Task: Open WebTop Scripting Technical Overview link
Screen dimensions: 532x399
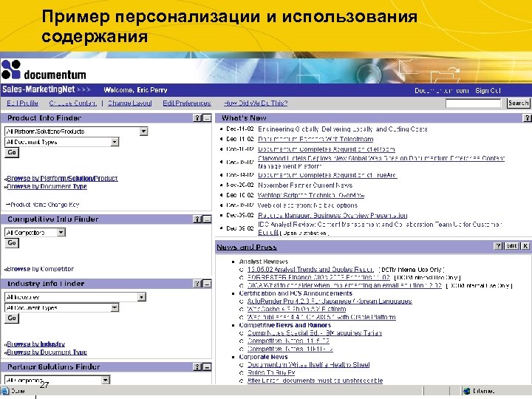Action: click(x=311, y=195)
